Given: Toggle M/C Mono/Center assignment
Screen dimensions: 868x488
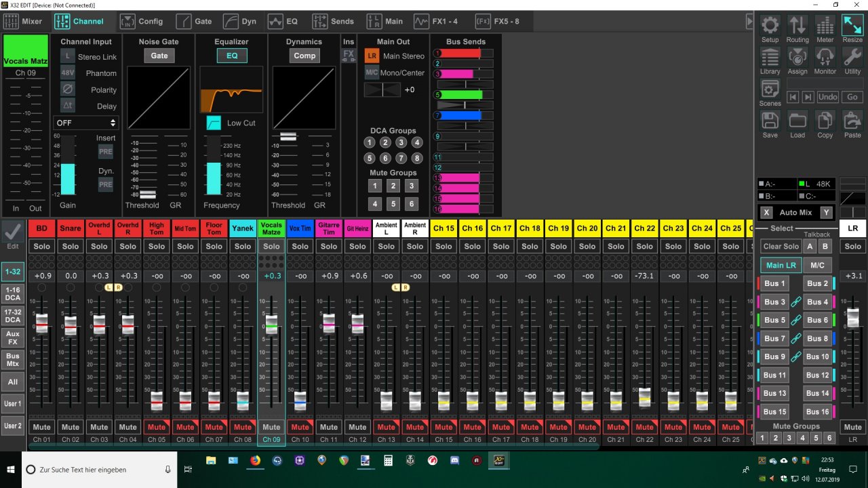Looking at the screenshot, I should click(x=372, y=72).
